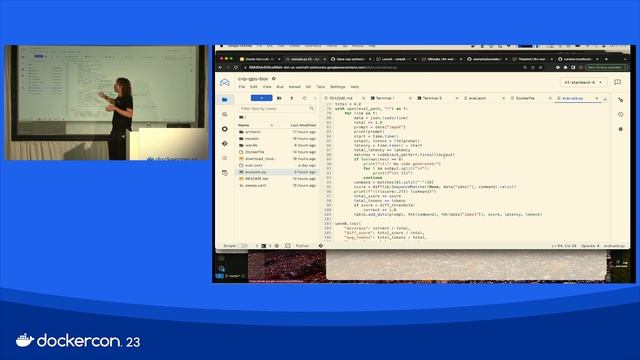Close the README.md editor tab

coord(363,98)
